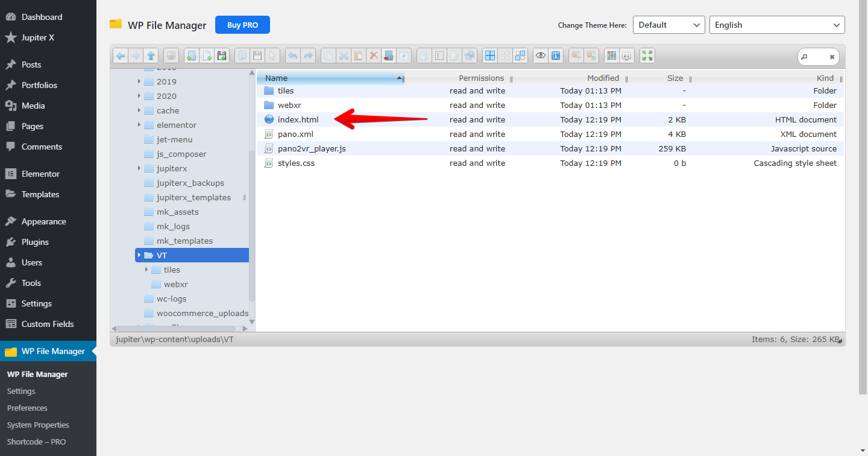The image size is (868, 456).
Task: Open System Properties submenu link
Action: [x=38, y=425]
